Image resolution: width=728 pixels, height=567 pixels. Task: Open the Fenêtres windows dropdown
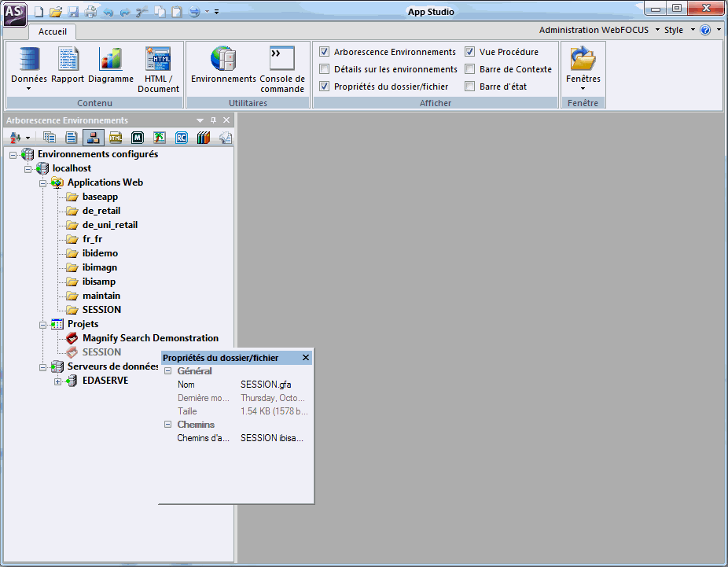pos(583,68)
